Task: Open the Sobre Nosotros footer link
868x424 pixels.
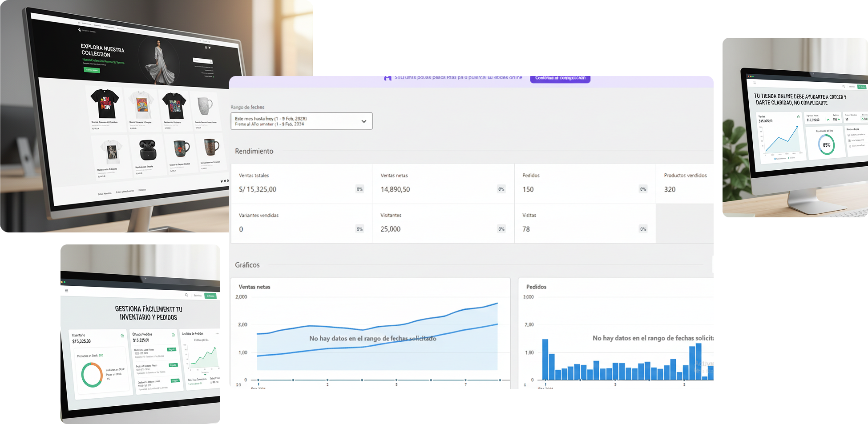Action: pyautogui.click(x=105, y=193)
